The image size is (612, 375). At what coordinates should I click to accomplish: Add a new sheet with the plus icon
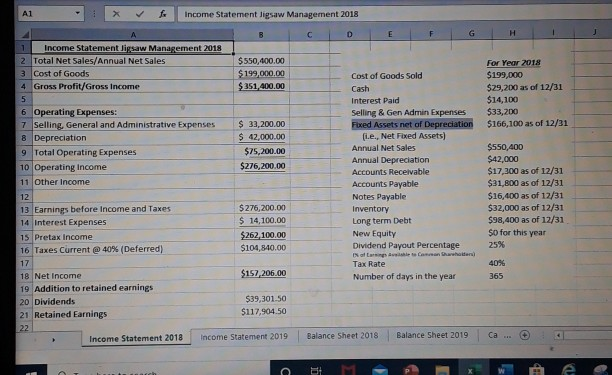(x=525, y=335)
